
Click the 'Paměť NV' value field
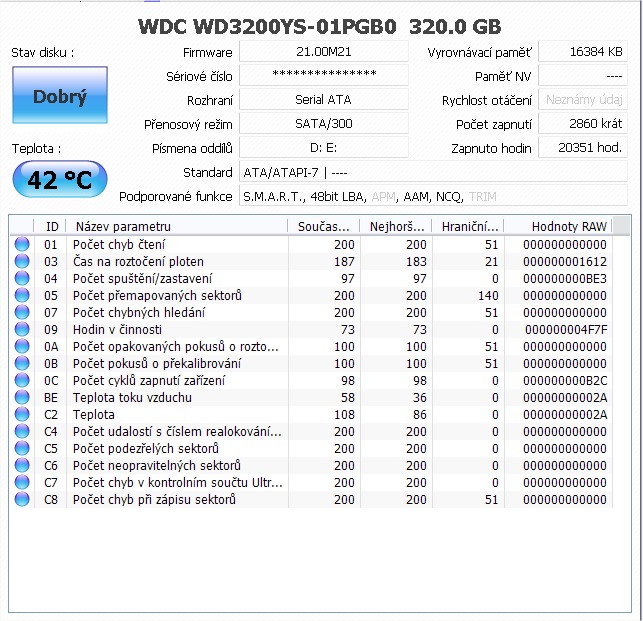(x=583, y=75)
